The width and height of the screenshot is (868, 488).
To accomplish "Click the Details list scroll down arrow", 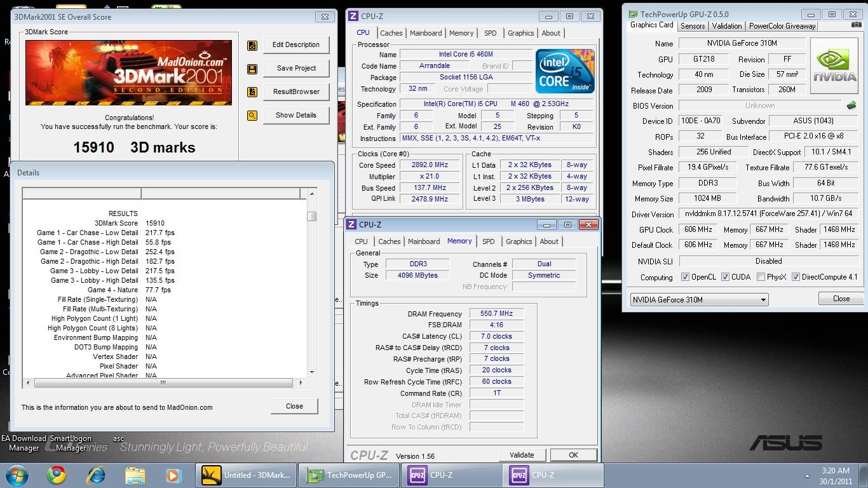I will [312, 372].
